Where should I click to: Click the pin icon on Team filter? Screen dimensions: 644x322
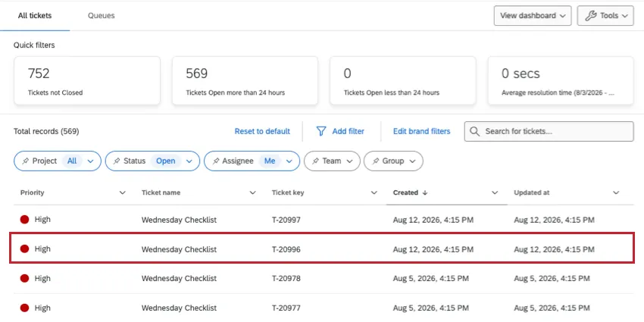click(315, 161)
